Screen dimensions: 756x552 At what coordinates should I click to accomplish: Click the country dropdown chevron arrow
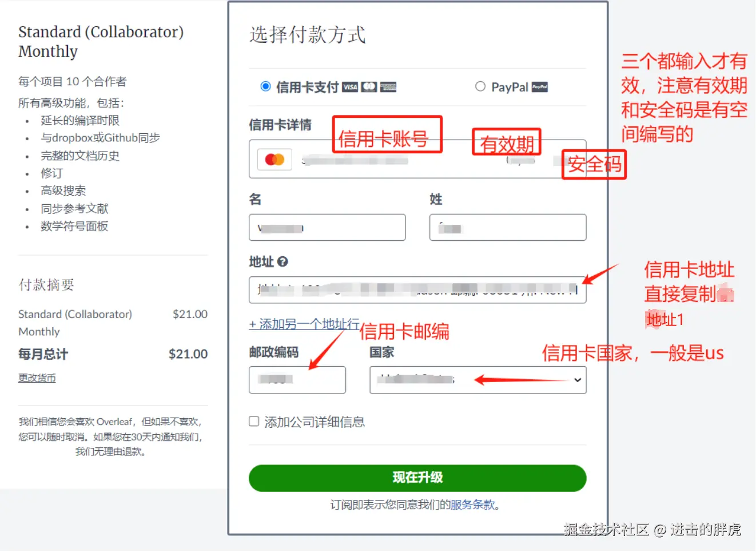pos(578,380)
